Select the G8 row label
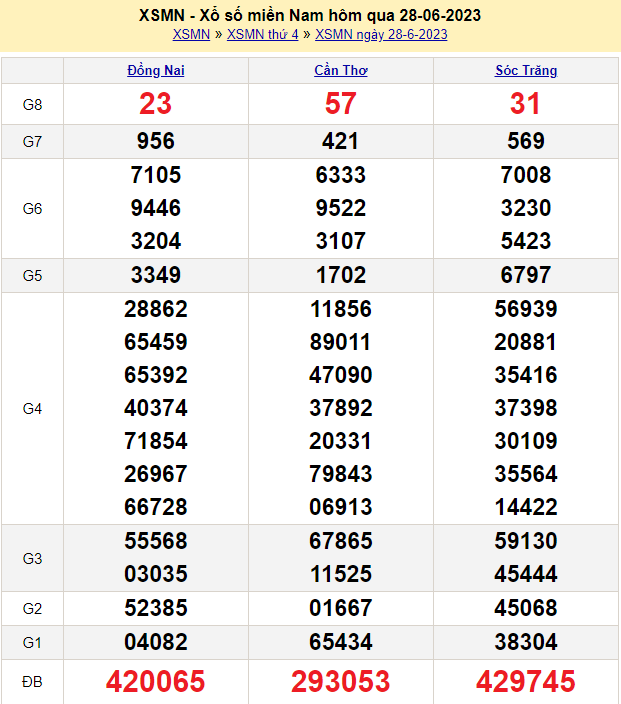The width and height of the screenshot is (621, 704). point(32,104)
